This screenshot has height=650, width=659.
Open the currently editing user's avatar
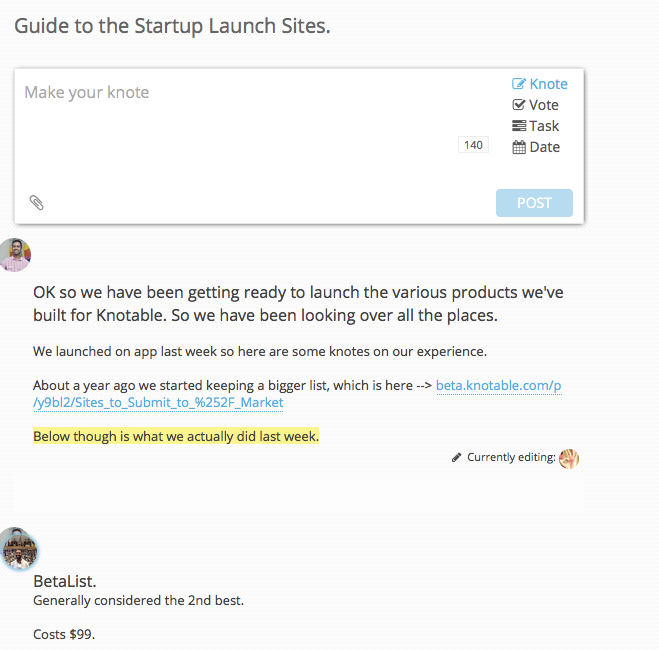(569, 458)
